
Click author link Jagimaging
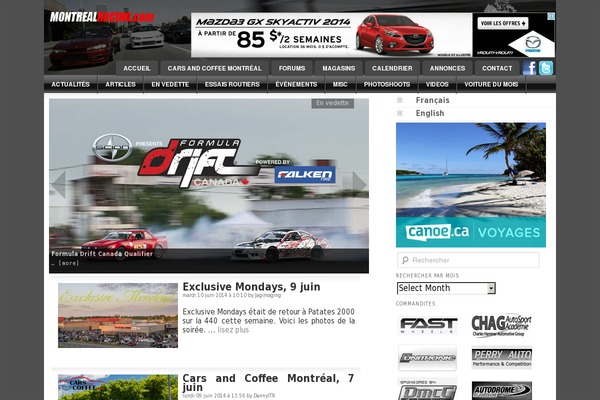268,295
